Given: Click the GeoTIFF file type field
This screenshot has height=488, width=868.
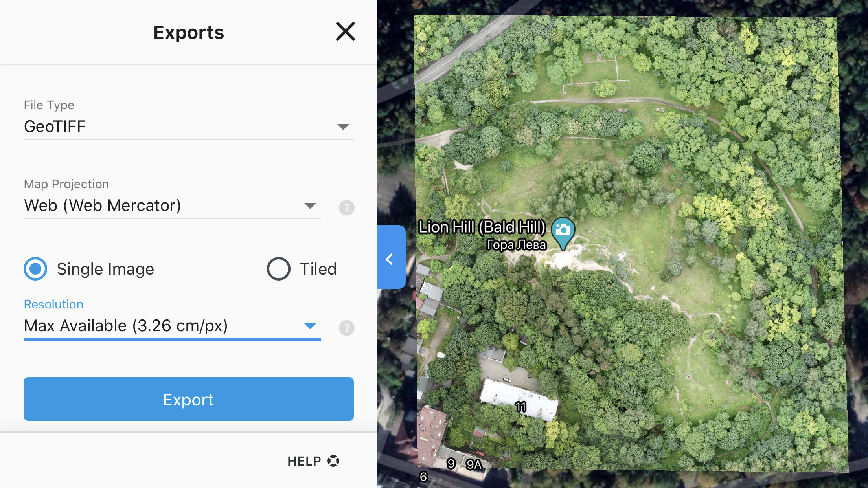Looking at the screenshot, I should 189,127.
